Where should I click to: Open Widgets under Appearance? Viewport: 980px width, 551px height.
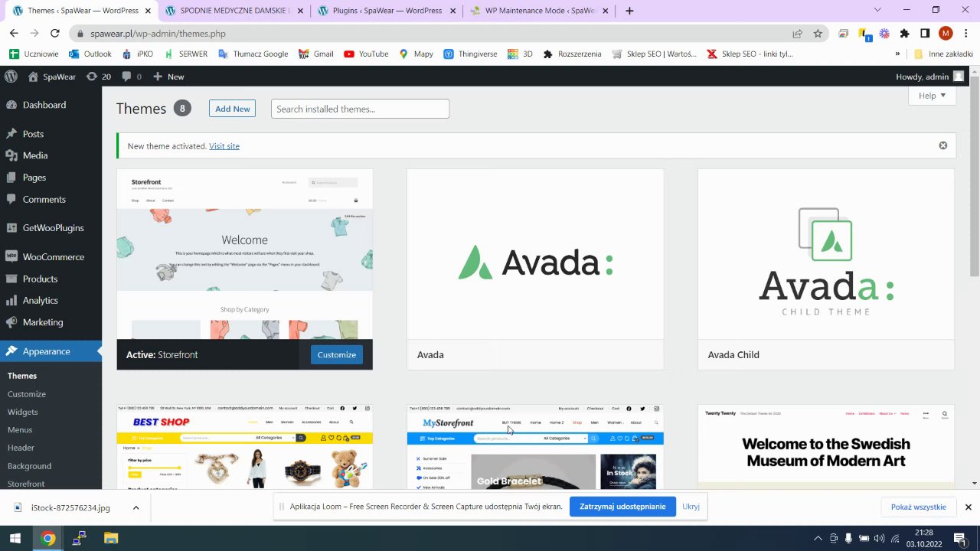tap(23, 412)
